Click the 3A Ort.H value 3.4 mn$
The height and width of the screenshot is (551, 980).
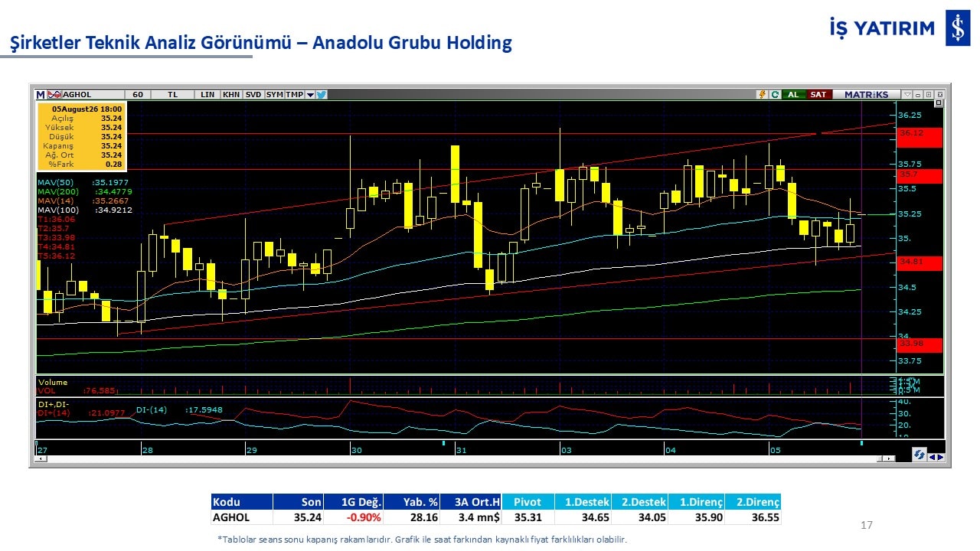(480, 517)
